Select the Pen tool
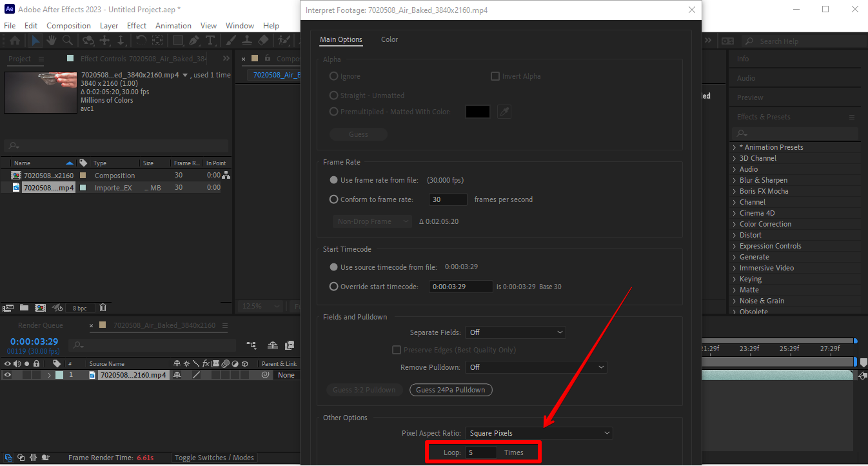868x466 pixels. click(193, 40)
